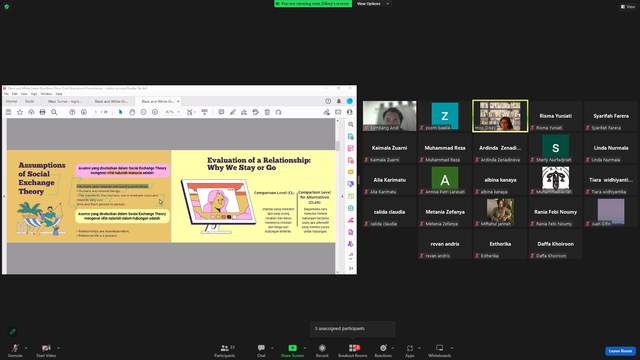Click the View button in top-right corner

click(628, 7)
